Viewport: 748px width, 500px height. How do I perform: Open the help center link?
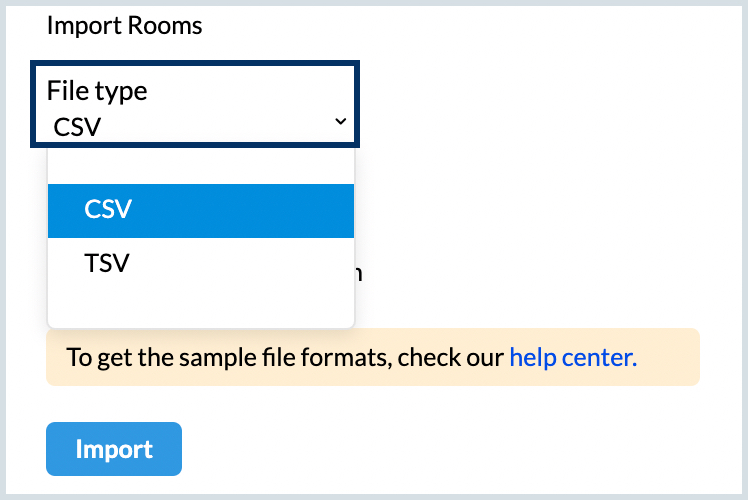[573, 357]
